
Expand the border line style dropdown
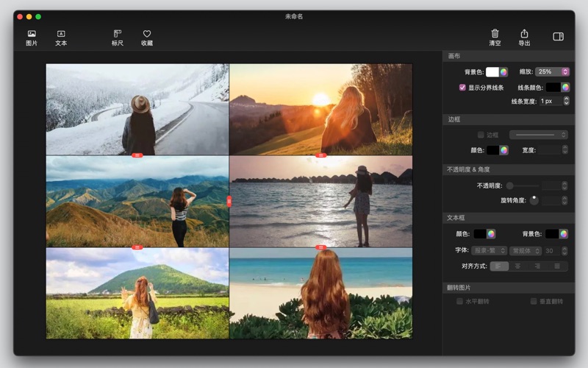coord(539,135)
